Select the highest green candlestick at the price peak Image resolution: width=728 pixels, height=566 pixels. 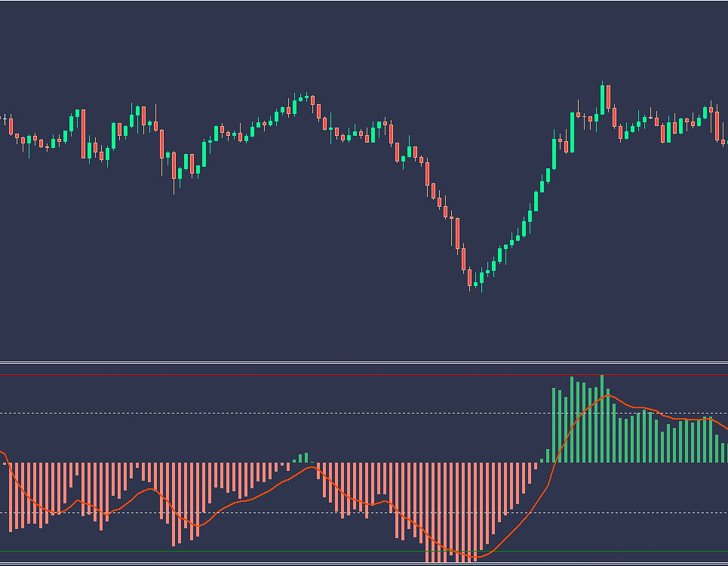[x=603, y=98]
